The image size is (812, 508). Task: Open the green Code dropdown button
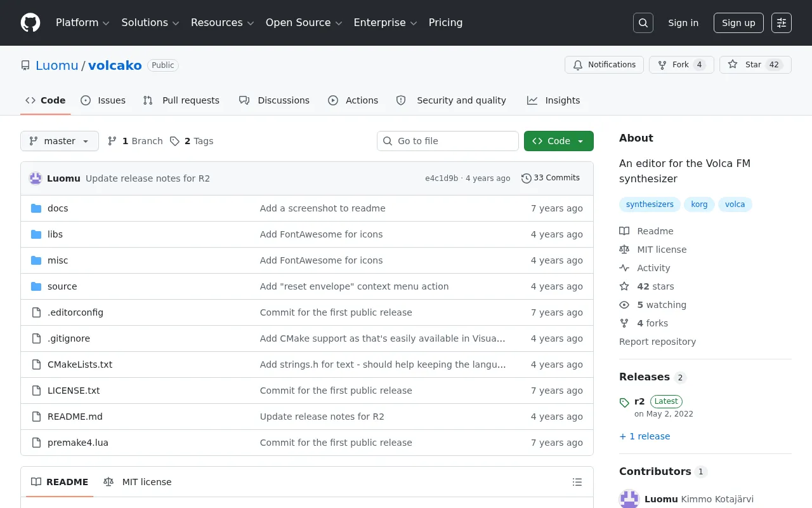[559, 141]
